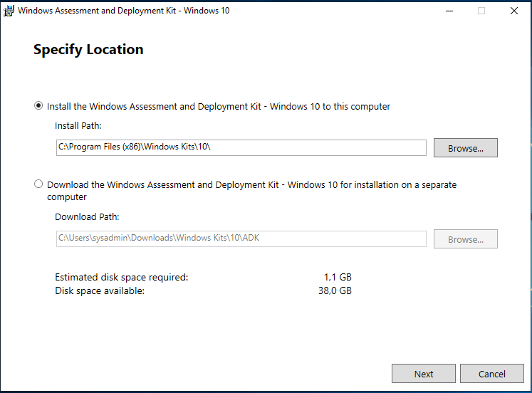Click the disabled Browse button for Download Path
Viewport: 532px width, 393px height.
click(465, 239)
